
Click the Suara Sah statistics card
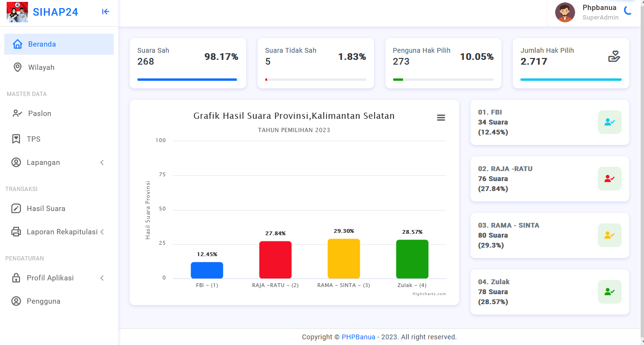(x=188, y=63)
